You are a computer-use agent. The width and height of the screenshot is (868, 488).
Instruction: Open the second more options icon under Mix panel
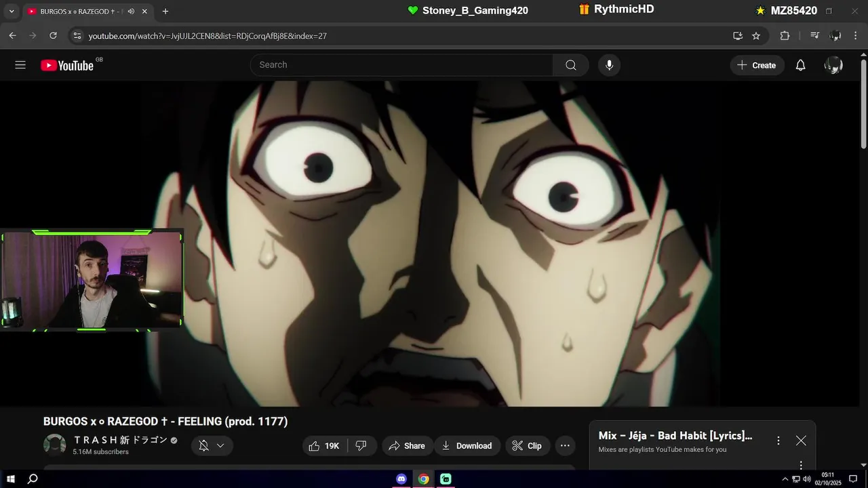pyautogui.click(x=801, y=465)
